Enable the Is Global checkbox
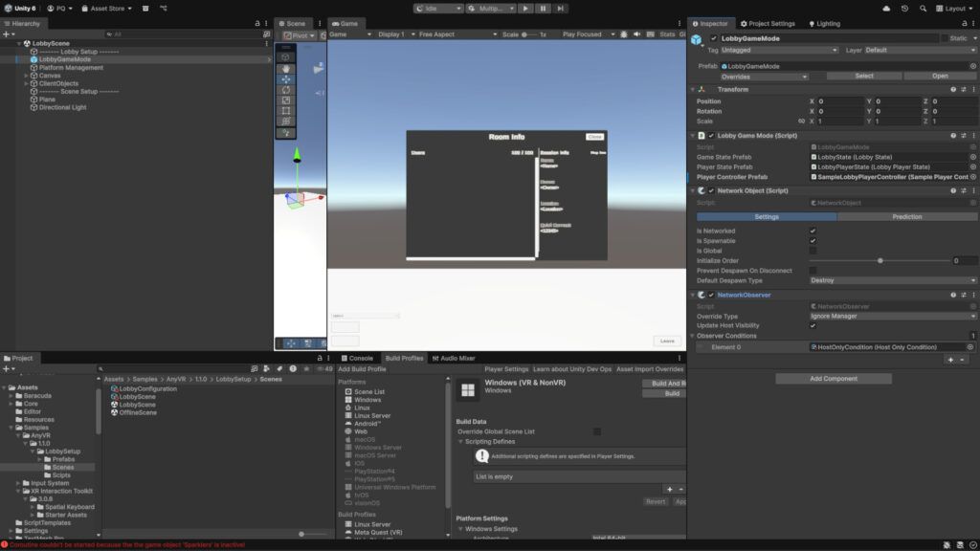This screenshot has height=551, width=980. (813, 251)
